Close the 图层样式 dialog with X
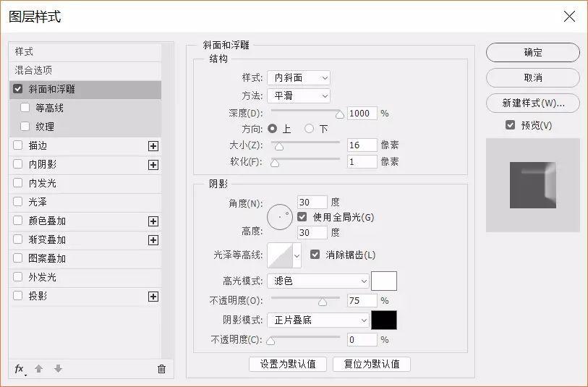 tap(569, 17)
